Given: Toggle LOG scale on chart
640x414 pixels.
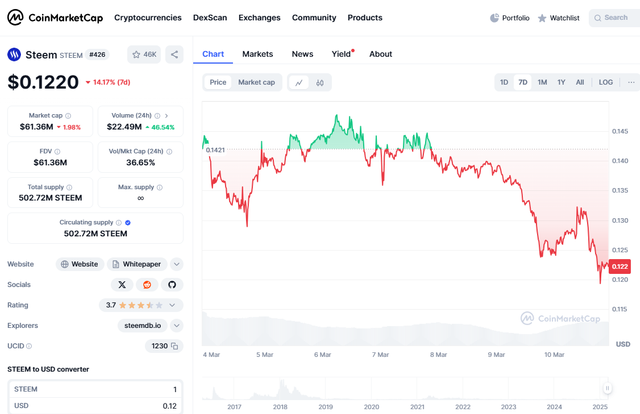Looking at the screenshot, I should [606, 82].
